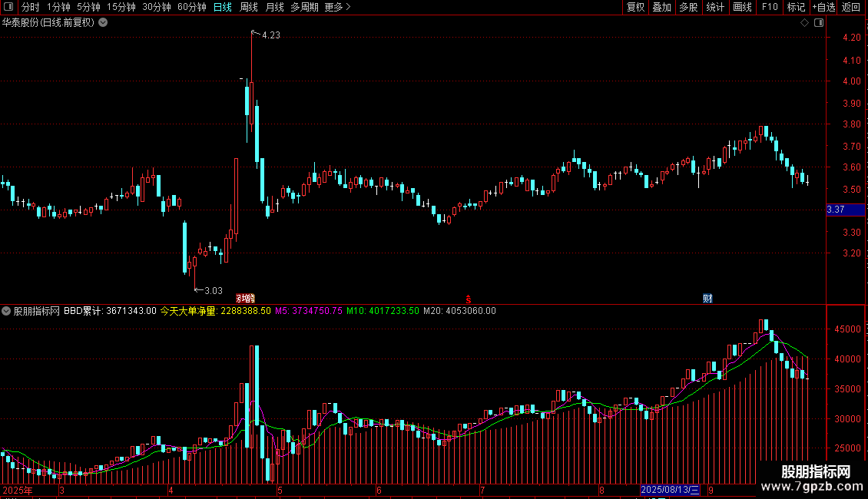This screenshot has height=499, width=868.
Task: Activate the 画线 drawing tools button
Action: point(742,7)
